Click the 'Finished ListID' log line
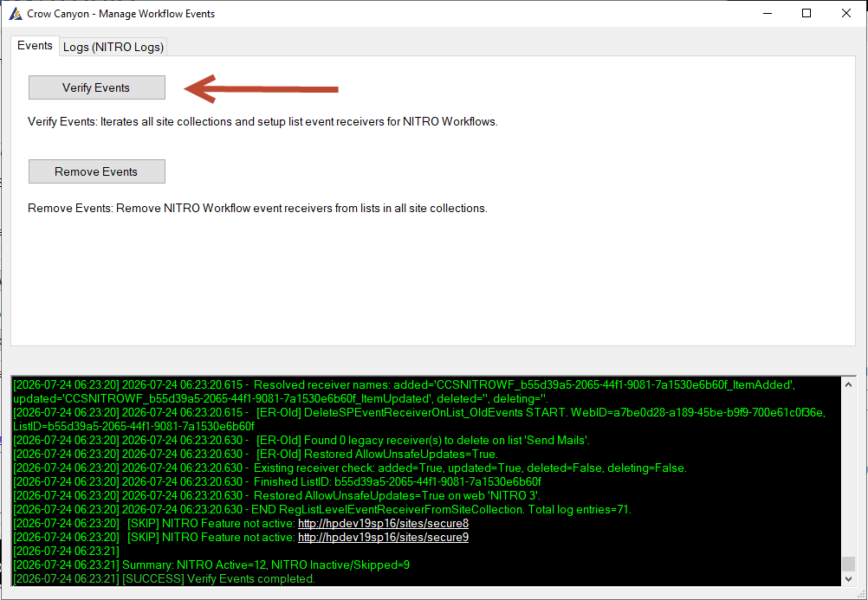Screen dimensions: 868x600 277,481
